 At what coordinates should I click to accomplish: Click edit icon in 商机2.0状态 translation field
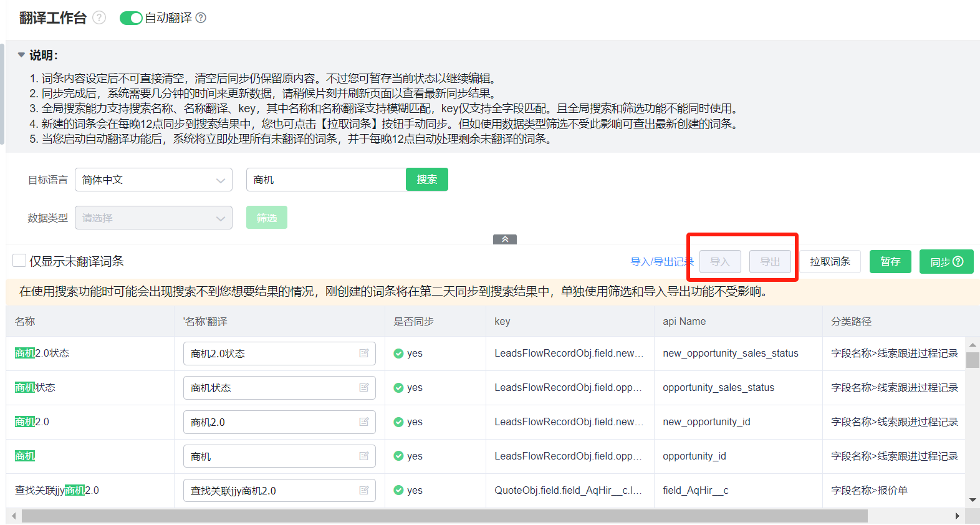364,354
